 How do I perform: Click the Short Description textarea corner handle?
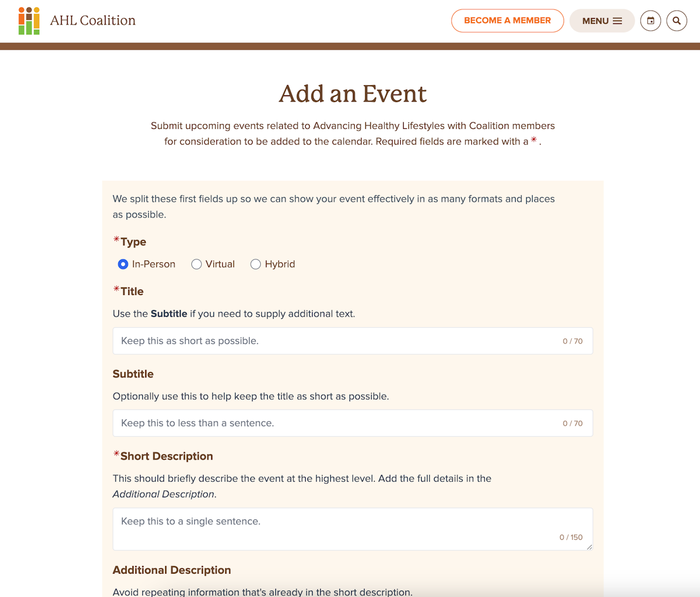pyautogui.click(x=589, y=547)
